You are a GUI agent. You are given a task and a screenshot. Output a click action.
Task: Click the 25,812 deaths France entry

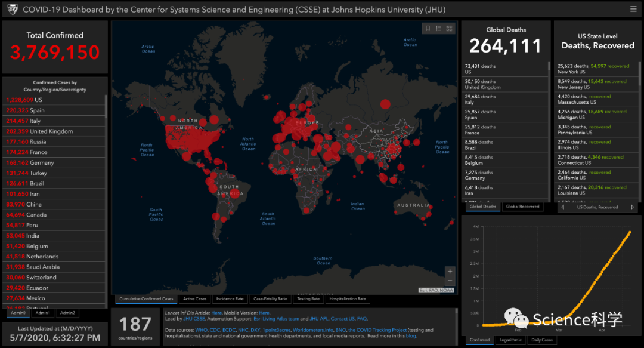(505, 130)
